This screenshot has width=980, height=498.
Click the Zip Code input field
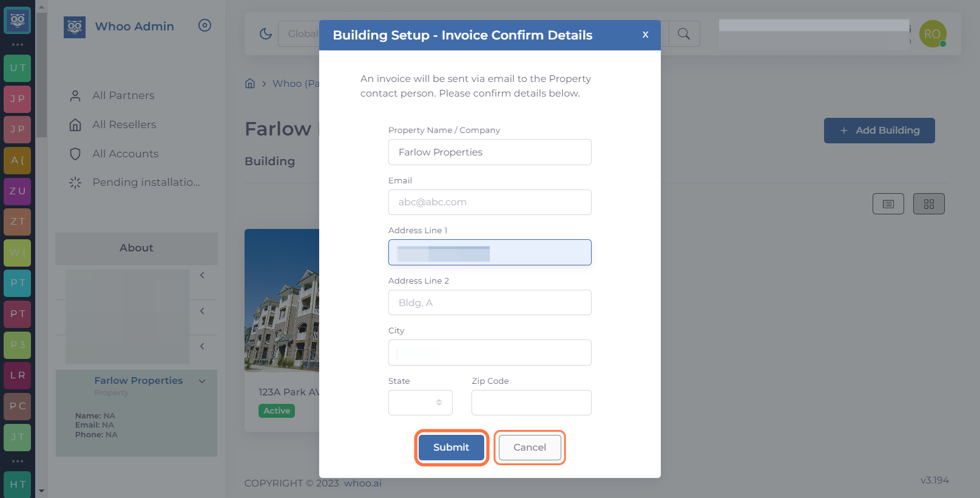point(532,403)
